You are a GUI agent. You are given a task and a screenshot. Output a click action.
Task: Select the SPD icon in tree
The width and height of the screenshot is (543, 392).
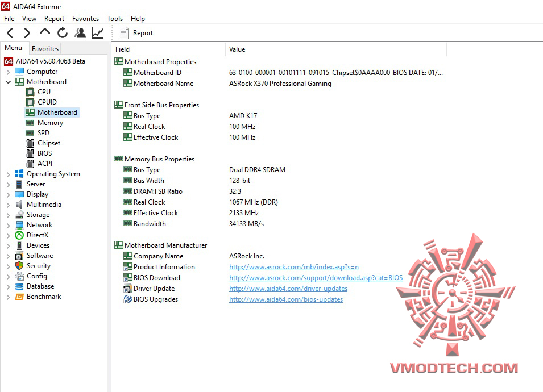30,133
